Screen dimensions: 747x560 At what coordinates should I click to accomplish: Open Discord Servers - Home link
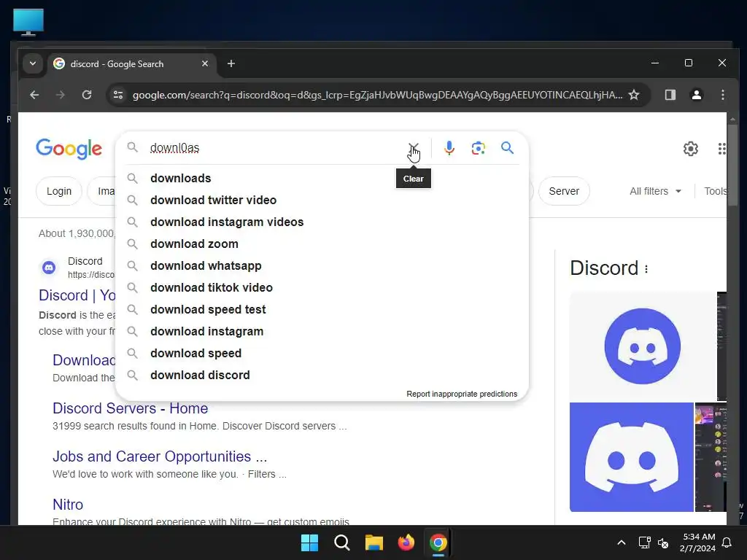tap(130, 408)
